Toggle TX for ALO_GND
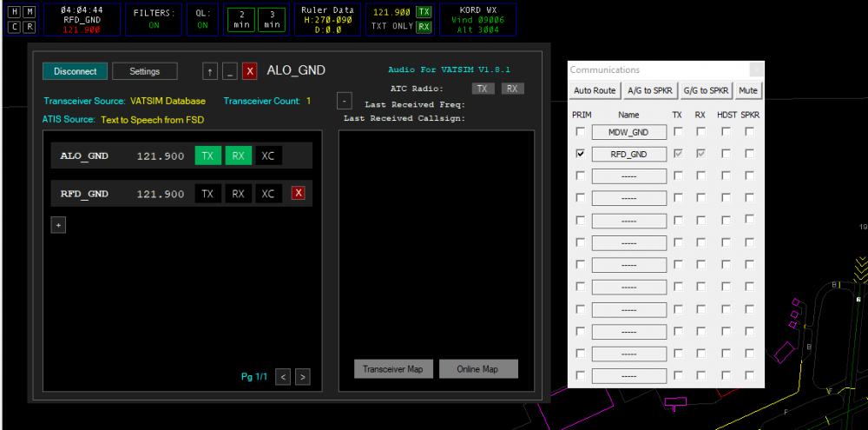The width and height of the screenshot is (868, 430). [x=207, y=155]
